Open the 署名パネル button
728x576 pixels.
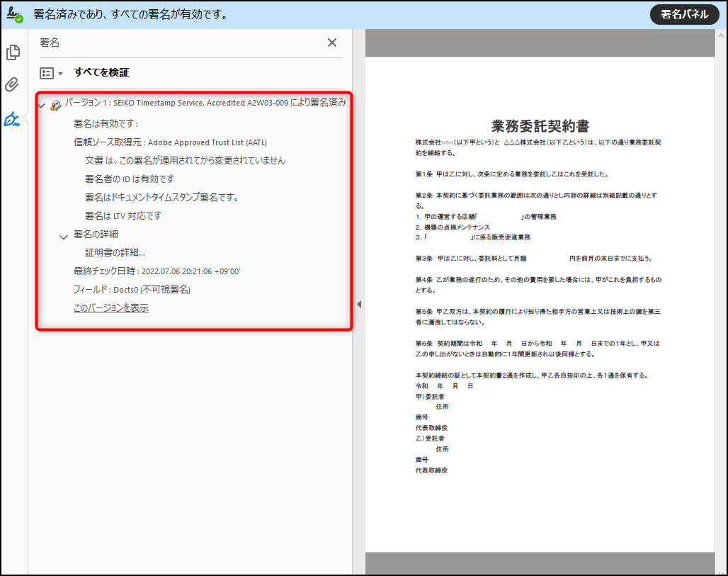click(x=684, y=14)
